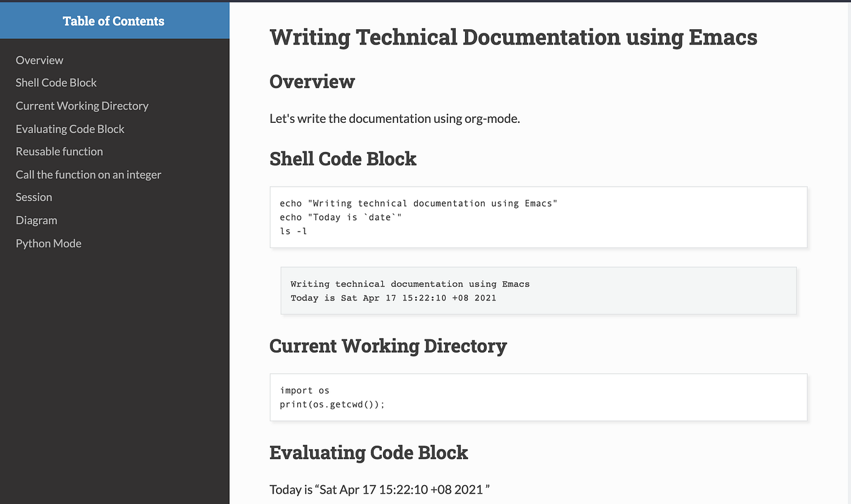Go to Shell Code Block sidebar link
Image resolution: width=851 pixels, height=504 pixels.
56,83
